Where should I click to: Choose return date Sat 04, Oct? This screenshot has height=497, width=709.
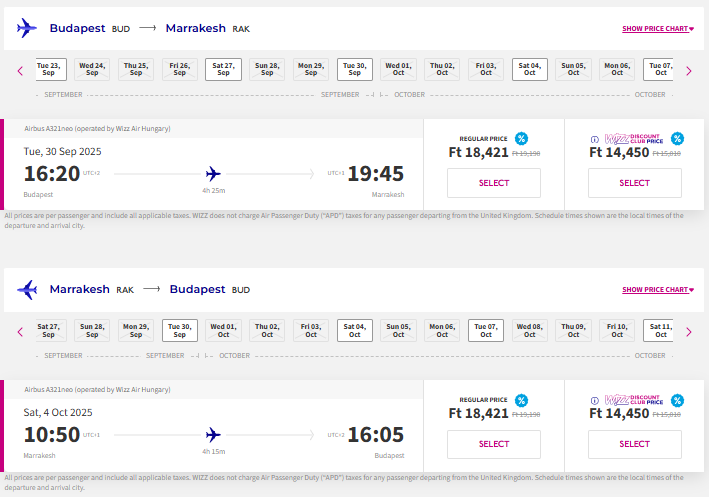[355, 331]
